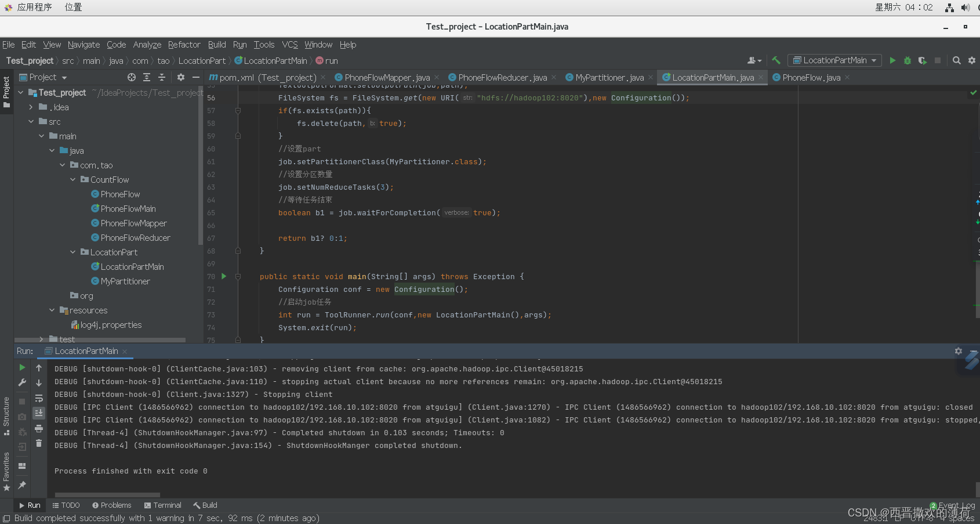Image resolution: width=980 pixels, height=524 pixels.
Task: Open LocationPartMain run configuration dropdown
Action: [834, 60]
